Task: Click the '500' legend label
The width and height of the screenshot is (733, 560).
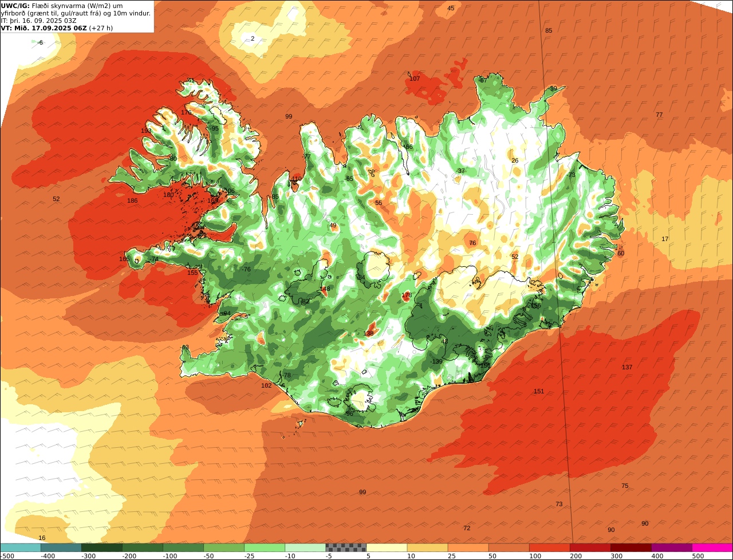Action: coord(698,555)
